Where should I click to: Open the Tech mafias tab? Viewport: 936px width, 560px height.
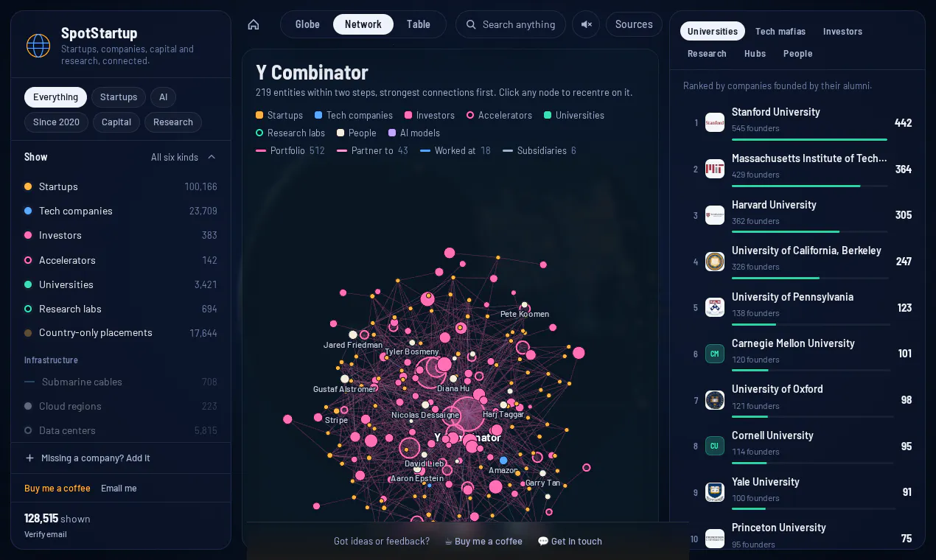pyautogui.click(x=780, y=31)
